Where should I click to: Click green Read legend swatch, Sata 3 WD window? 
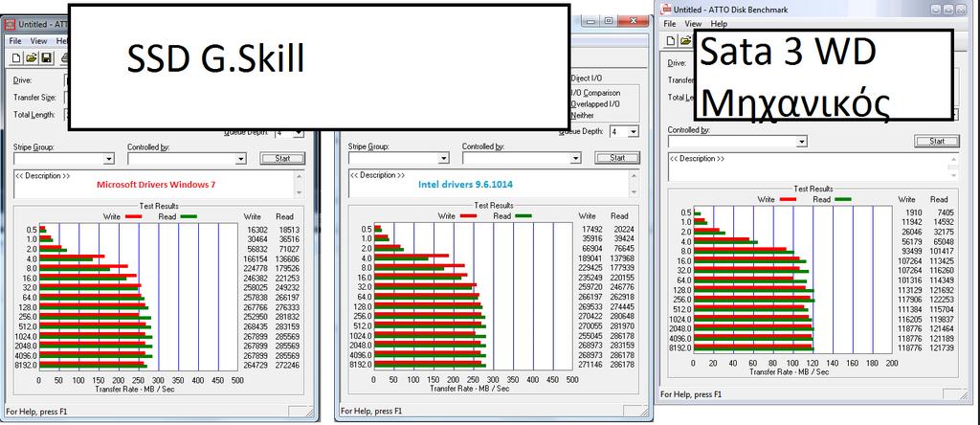[x=842, y=199]
